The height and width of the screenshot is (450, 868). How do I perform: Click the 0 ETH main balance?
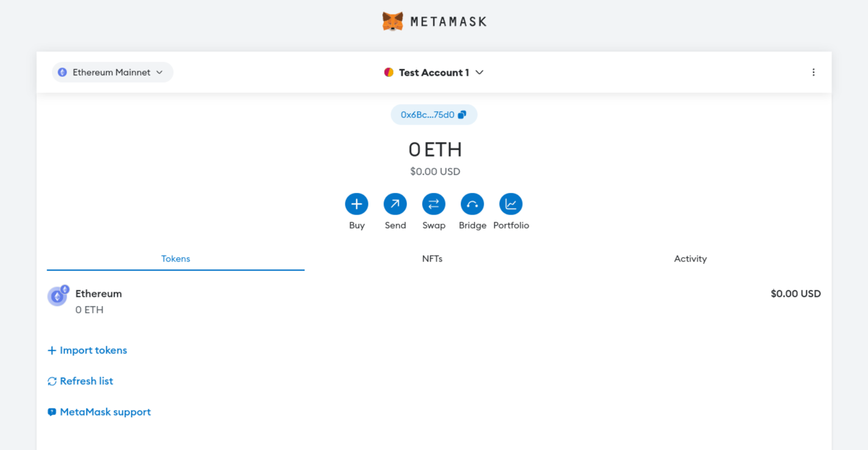(435, 150)
